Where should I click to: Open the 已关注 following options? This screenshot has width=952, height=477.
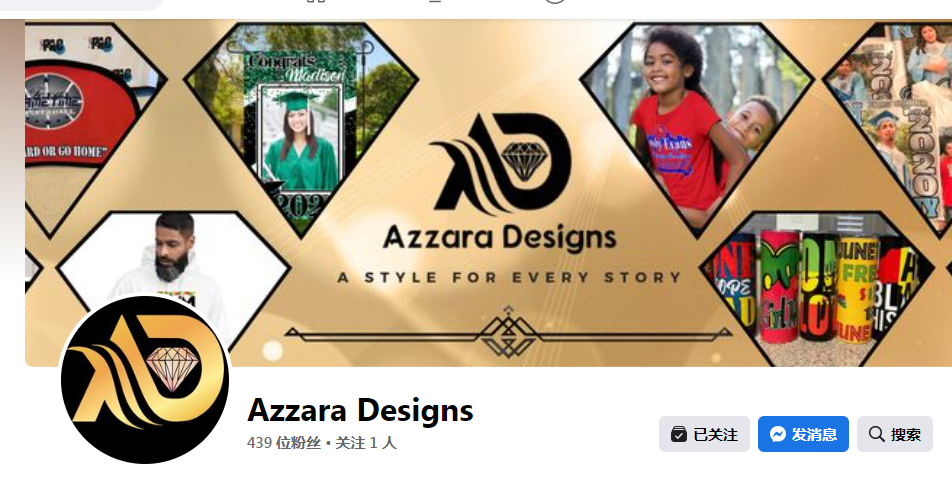coord(704,434)
